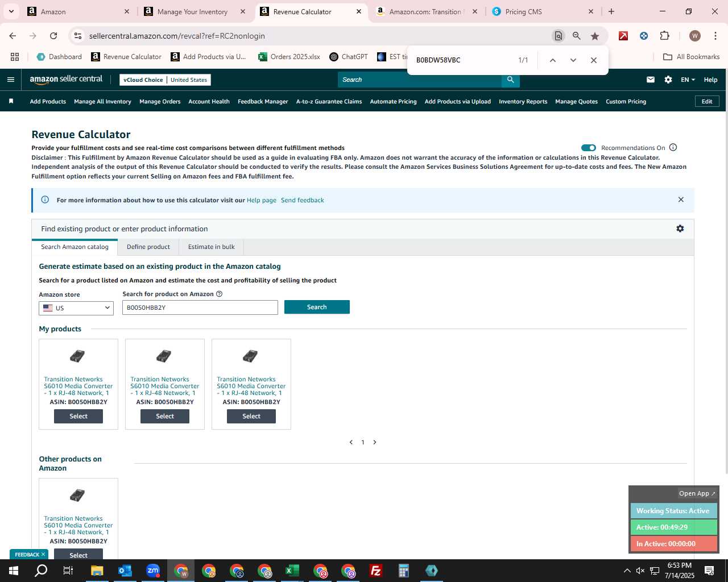Click the FEEDBACK tab at bottom left
The height and width of the screenshot is (582, 728).
click(x=29, y=554)
